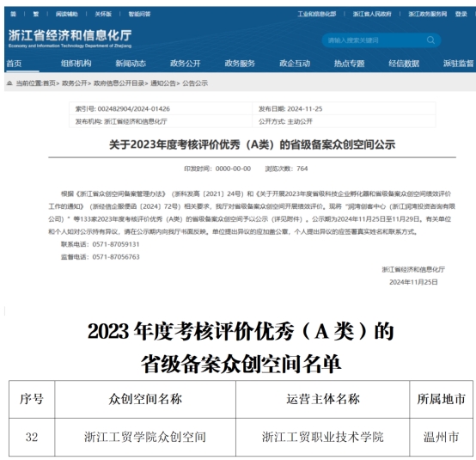
Task: Visit 浙江政务服务网 link
Action: (428, 14)
